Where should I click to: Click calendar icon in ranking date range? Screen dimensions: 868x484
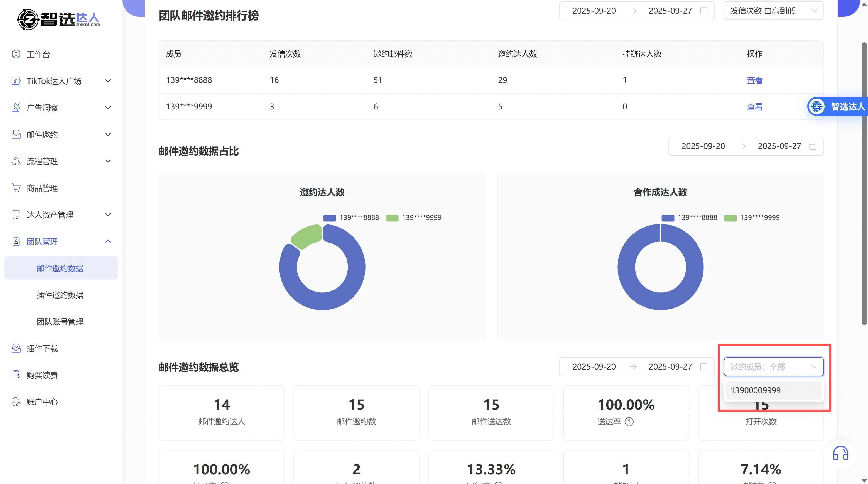(x=703, y=11)
